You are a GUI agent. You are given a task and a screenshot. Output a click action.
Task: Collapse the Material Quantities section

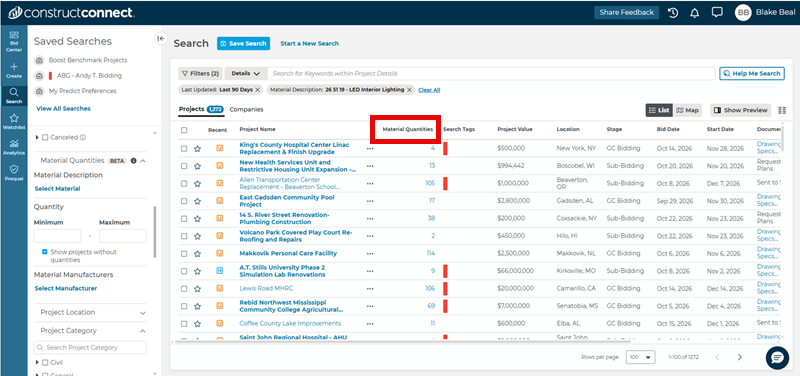point(143,161)
